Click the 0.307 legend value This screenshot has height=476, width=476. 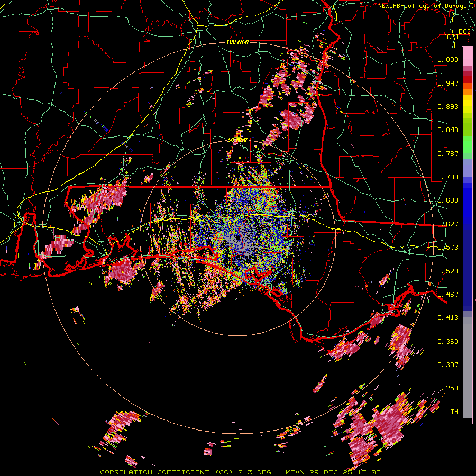point(448,365)
